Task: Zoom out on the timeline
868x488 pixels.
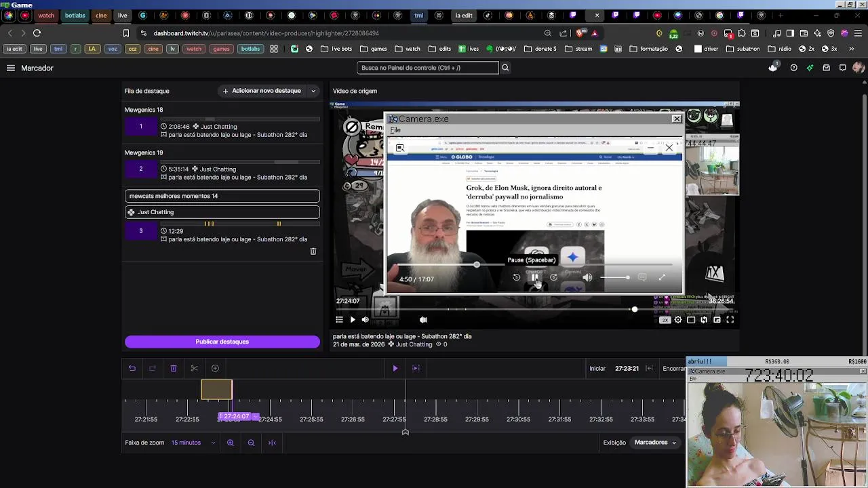Action: [251, 443]
